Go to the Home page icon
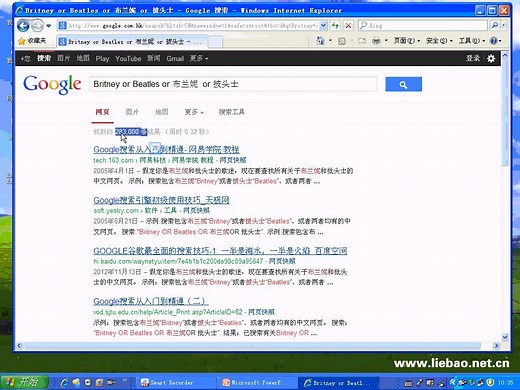The image size is (520, 390). click(320, 41)
